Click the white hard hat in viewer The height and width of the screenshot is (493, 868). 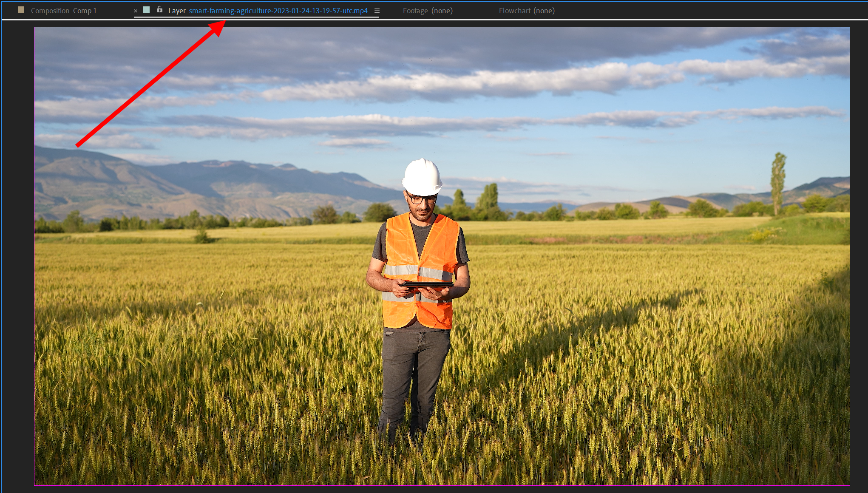click(422, 176)
